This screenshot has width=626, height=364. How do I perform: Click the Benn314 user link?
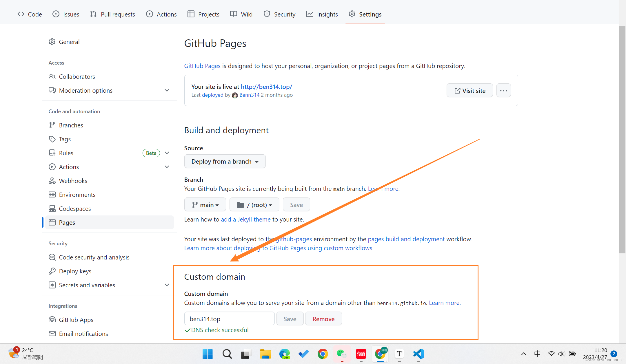(250, 95)
